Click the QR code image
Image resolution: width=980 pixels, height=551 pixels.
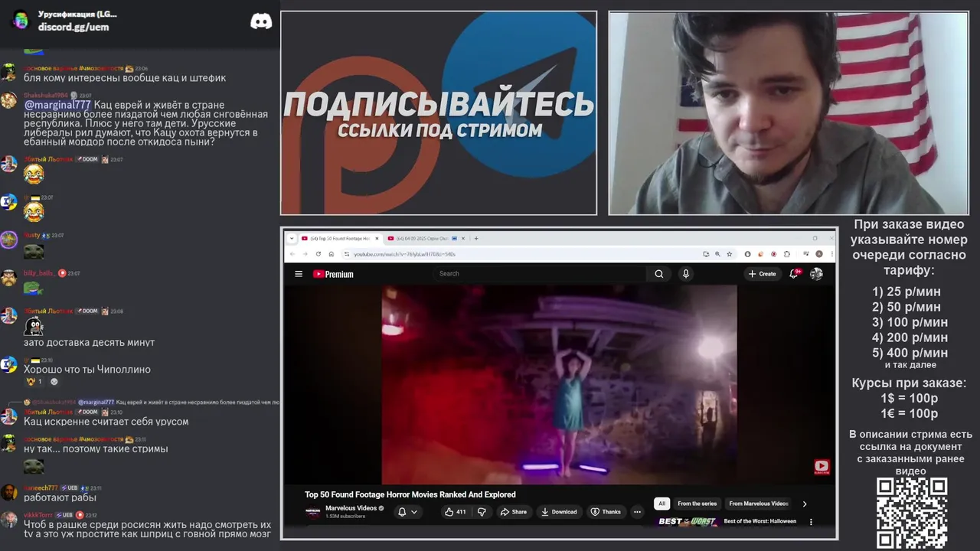(912, 513)
